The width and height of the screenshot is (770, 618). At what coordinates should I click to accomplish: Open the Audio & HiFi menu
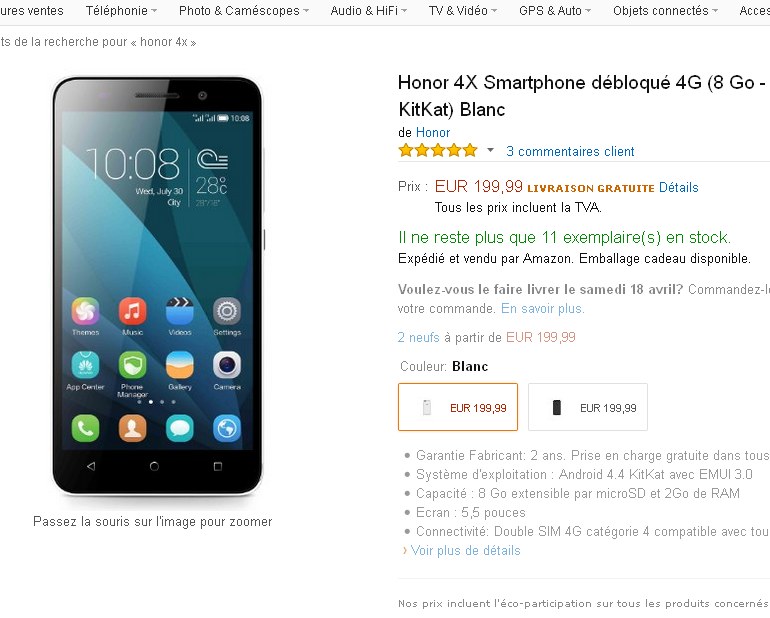[369, 10]
